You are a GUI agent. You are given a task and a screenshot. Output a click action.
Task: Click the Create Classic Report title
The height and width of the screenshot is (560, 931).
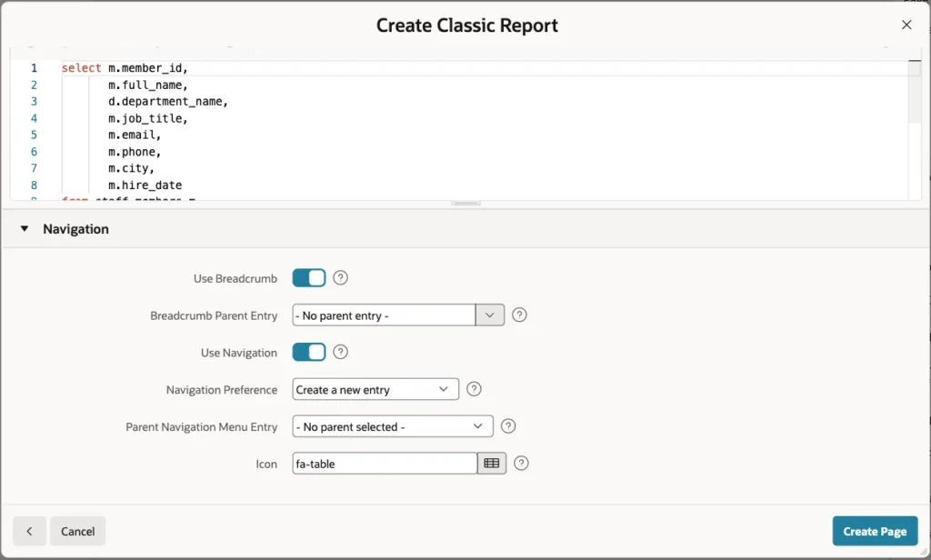click(x=467, y=25)
